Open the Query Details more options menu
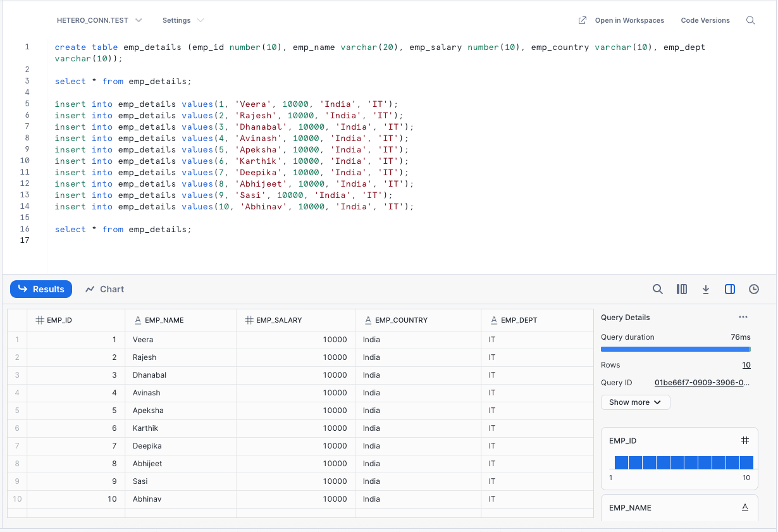Image resolution: width=778 pixels, height=532 pixels. pos(743,317)
